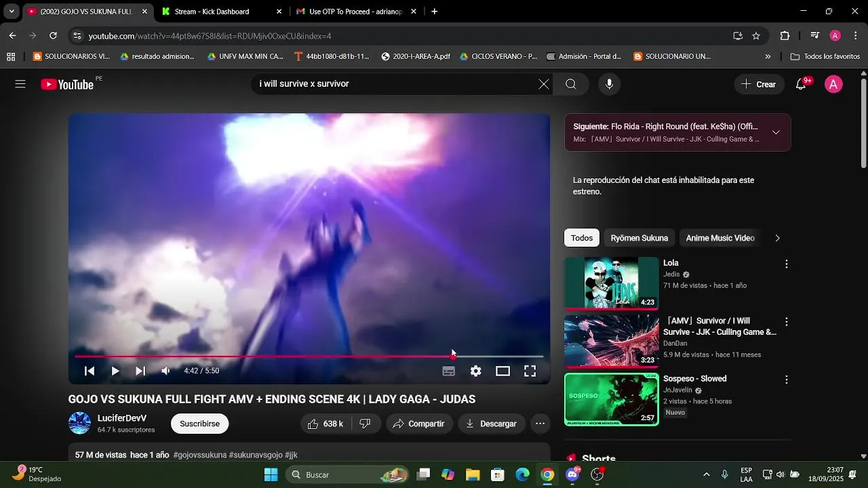Mute the video volume

(166, 371)
